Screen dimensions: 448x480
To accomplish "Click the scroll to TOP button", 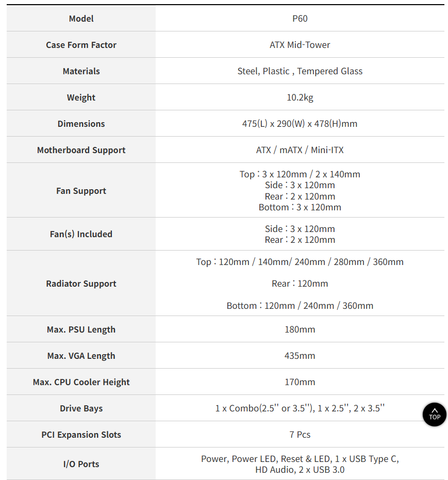I will 434,415.
